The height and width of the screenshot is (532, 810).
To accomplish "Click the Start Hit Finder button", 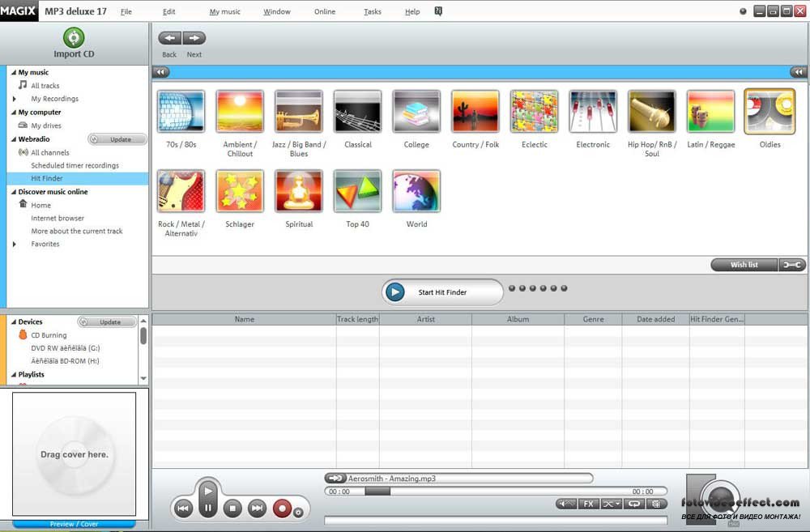I will click(x=442, y=292).
